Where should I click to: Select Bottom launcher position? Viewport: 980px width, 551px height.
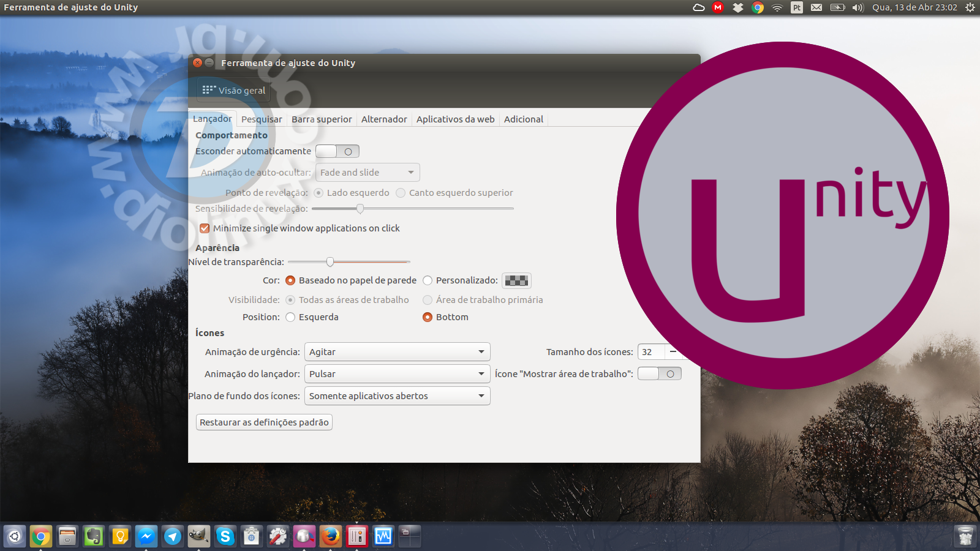(428, 317)
